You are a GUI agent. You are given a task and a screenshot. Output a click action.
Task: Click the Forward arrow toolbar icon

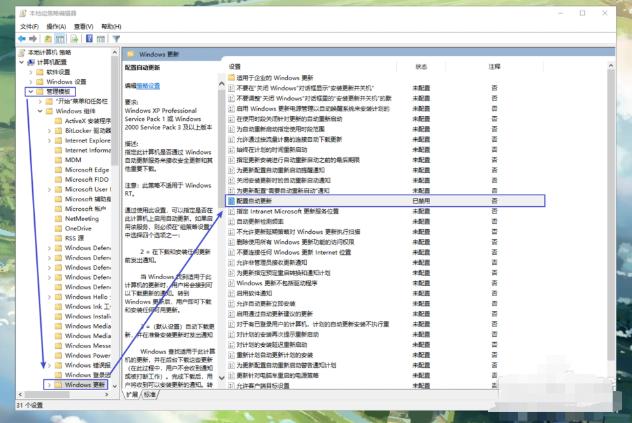33,39
